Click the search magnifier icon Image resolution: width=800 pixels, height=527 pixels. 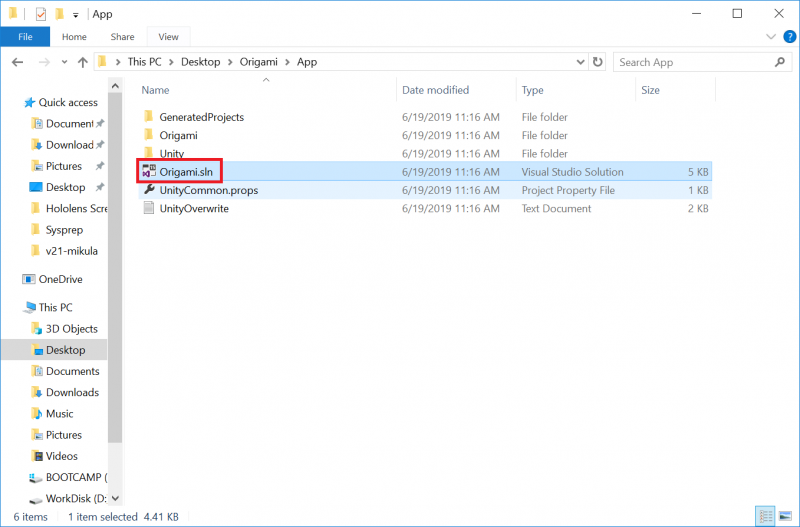tap(780, 62)
